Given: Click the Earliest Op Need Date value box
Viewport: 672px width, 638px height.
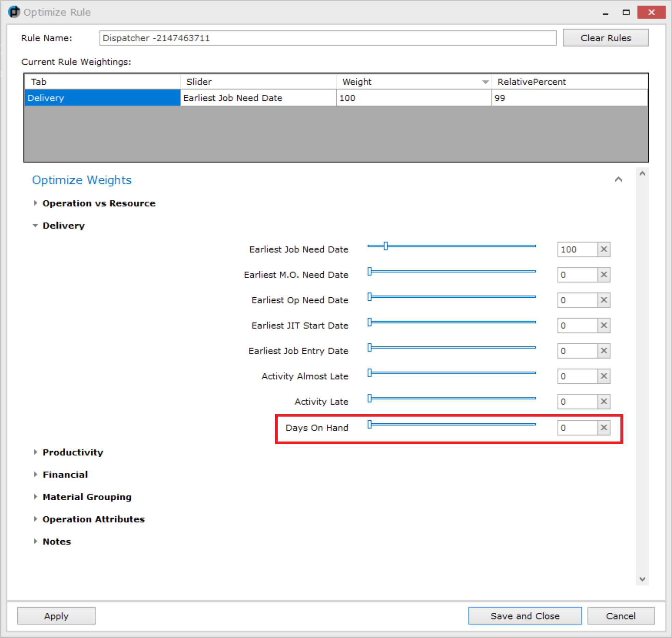Looking at the screenshot, I should (578, 300).
